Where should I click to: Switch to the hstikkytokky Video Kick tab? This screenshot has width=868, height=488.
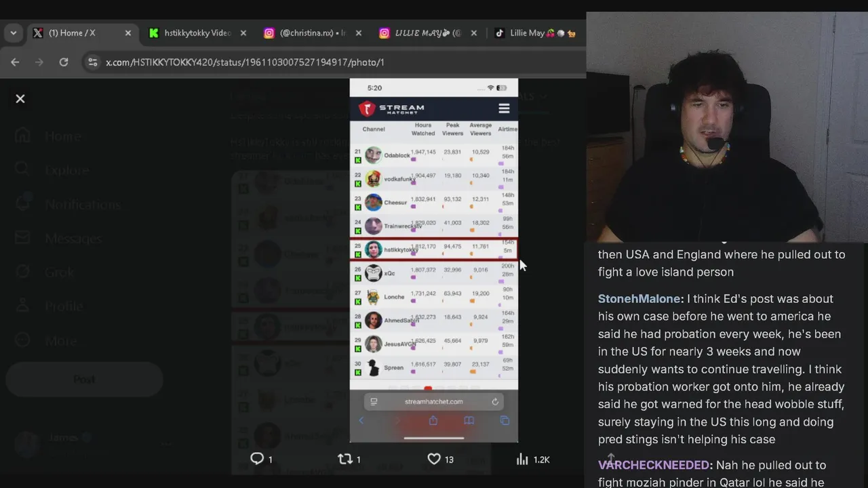[190, 33]
